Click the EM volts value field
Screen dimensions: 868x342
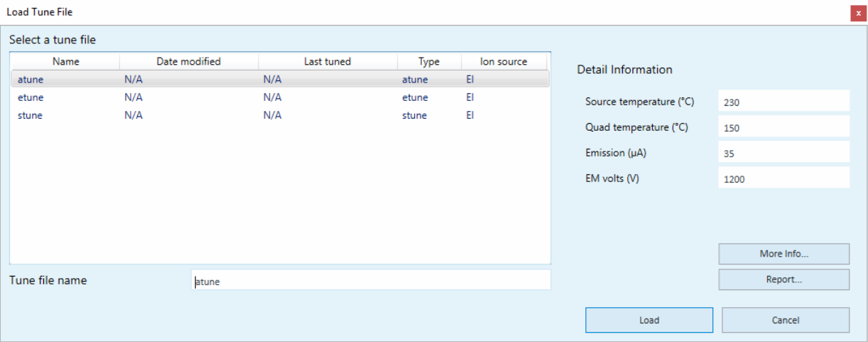784,178
